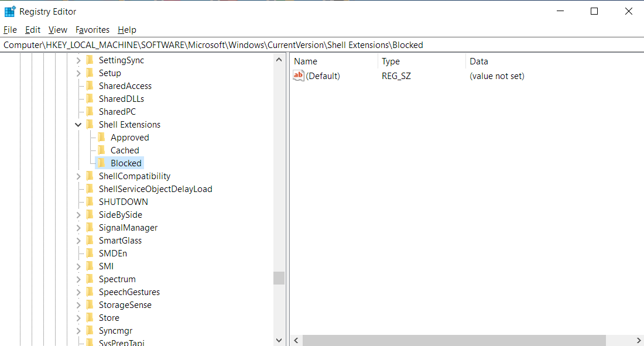Select the SMDEn folder icon
The image size is (644, 346).
(90, 253)
